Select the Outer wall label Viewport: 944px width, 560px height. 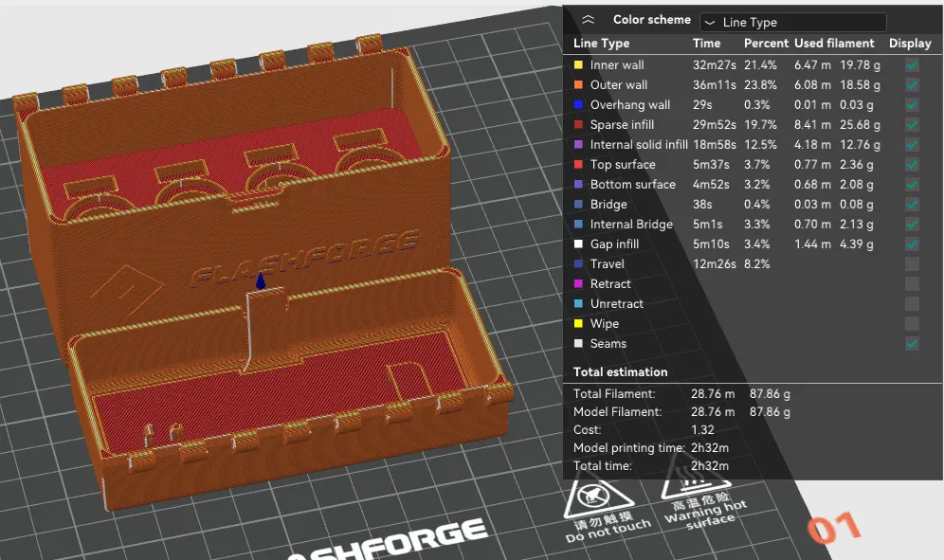619,85
